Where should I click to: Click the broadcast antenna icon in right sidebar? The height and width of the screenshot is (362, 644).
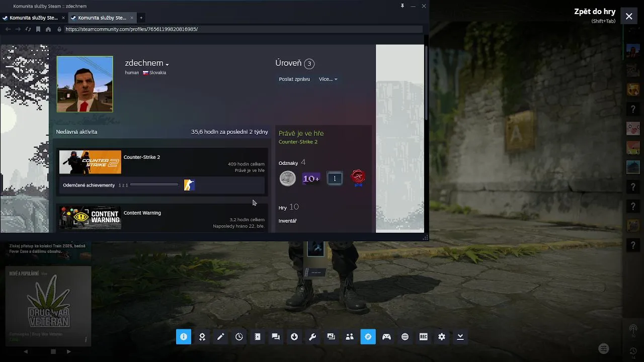(x=633, y=329)
